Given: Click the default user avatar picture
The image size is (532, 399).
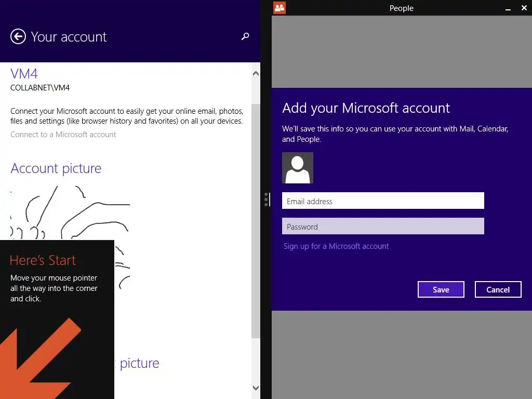Looking at the screenshot, I should [298, 168].
